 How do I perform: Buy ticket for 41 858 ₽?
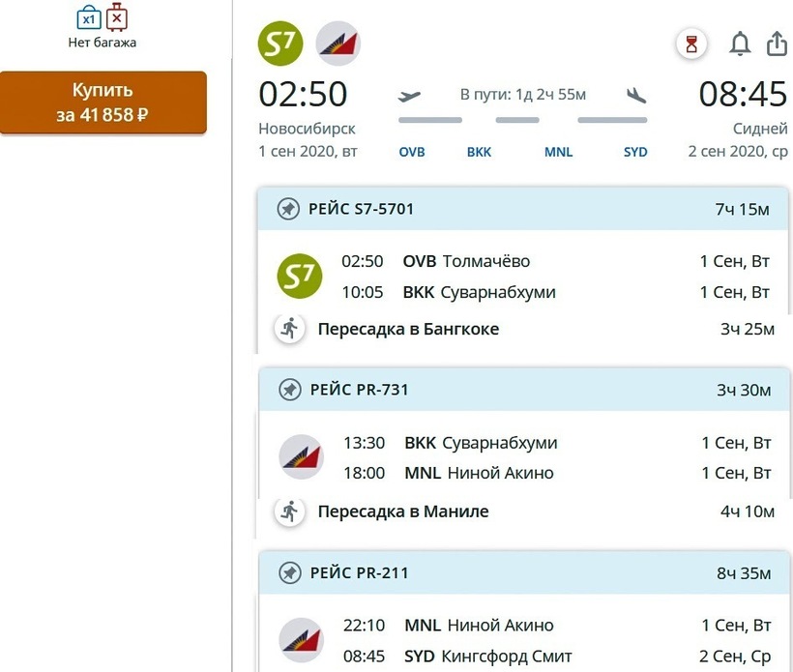pyautogui.click(x=103, y=102)
